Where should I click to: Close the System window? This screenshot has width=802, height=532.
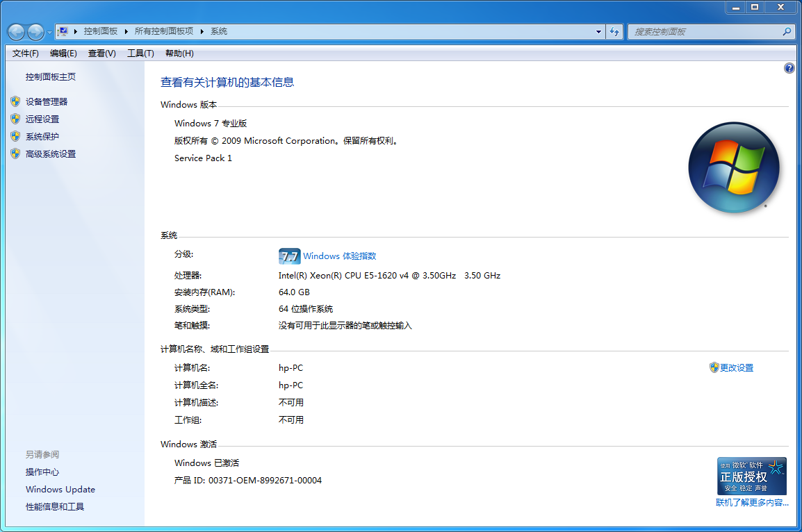click(780, 7)
